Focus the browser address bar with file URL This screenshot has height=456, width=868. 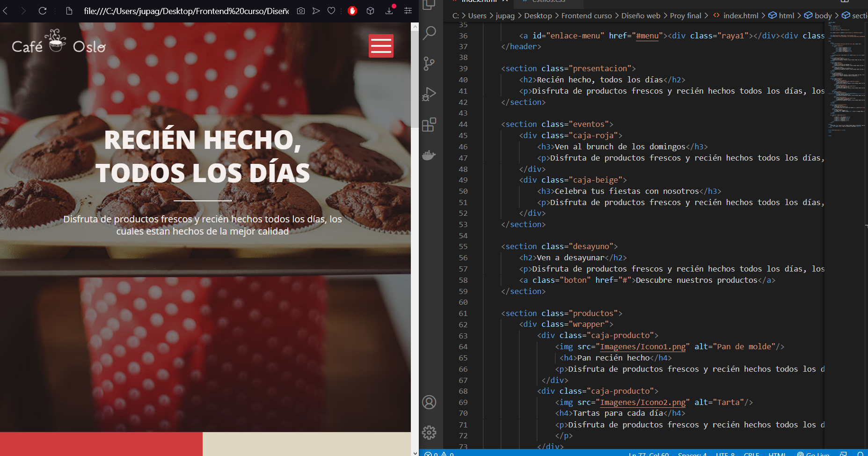(186, 11)
